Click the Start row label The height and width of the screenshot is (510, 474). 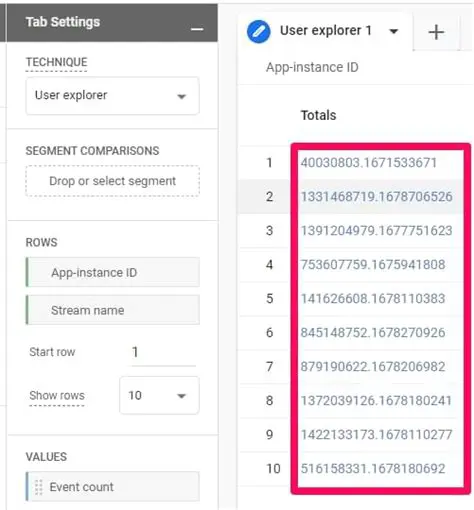click(x=52, y=352)
